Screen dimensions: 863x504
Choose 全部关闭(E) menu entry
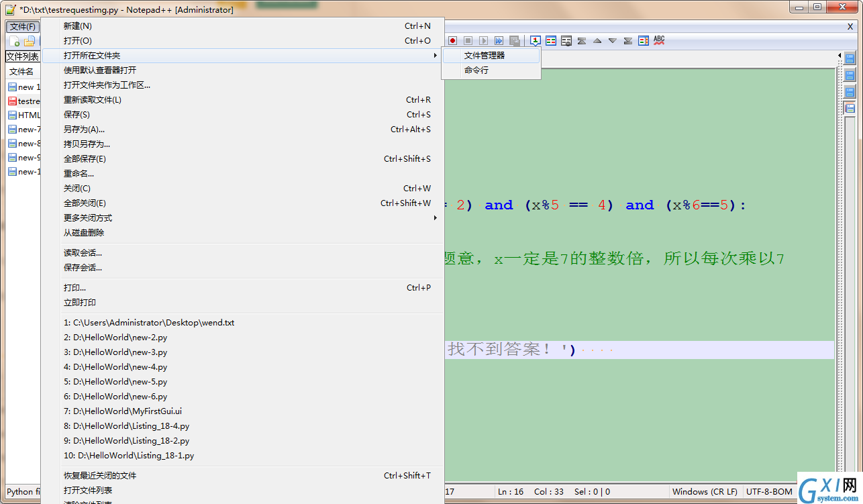coord(243,203)
